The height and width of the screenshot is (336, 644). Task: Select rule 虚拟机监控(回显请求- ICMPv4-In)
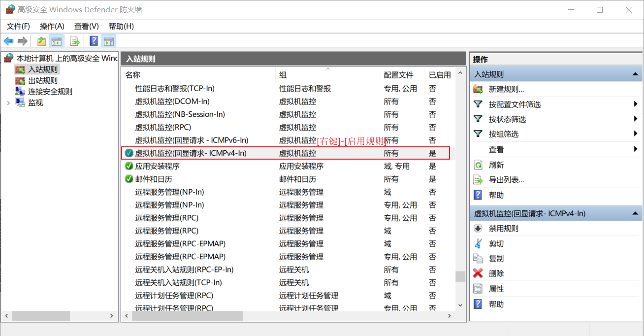[x=286, y=153]
